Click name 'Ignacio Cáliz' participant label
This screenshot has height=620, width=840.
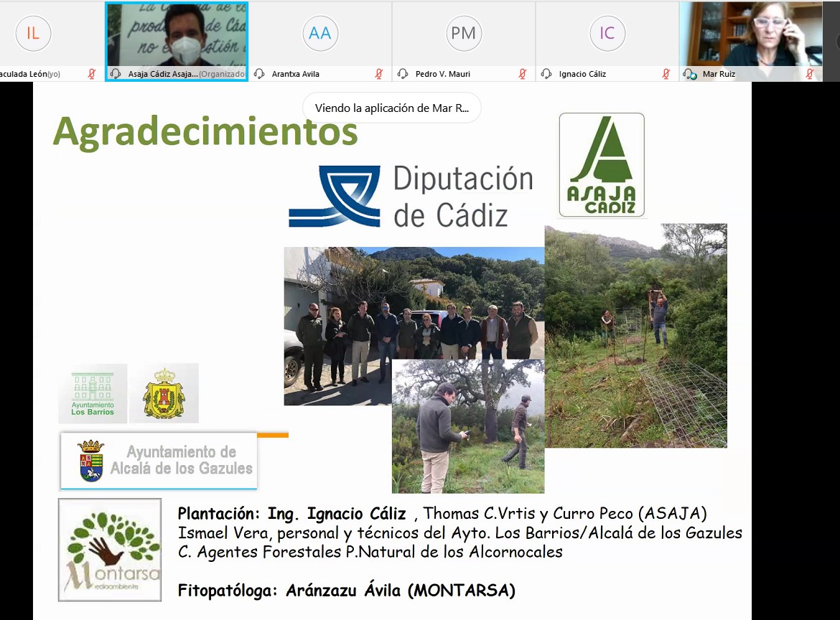(582, 74)
